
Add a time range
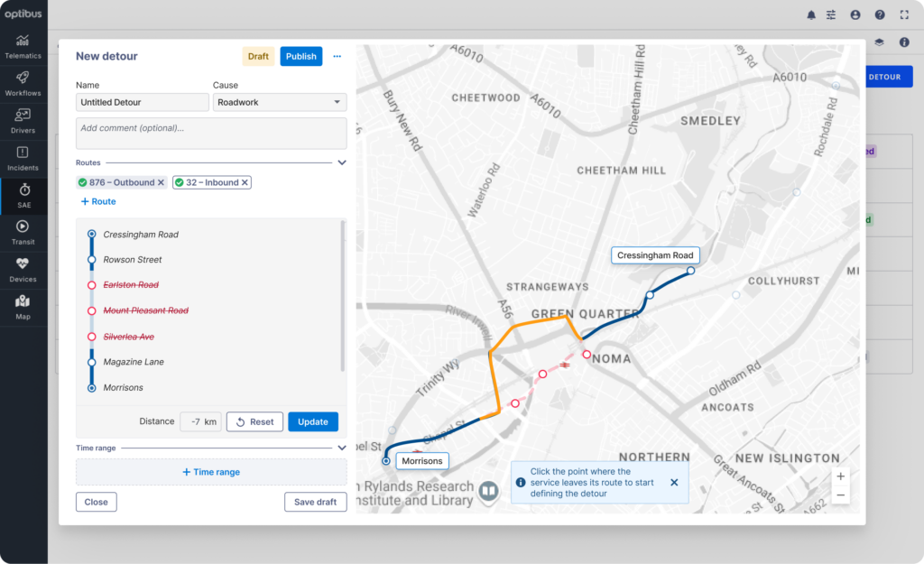(x=211, y=472)
